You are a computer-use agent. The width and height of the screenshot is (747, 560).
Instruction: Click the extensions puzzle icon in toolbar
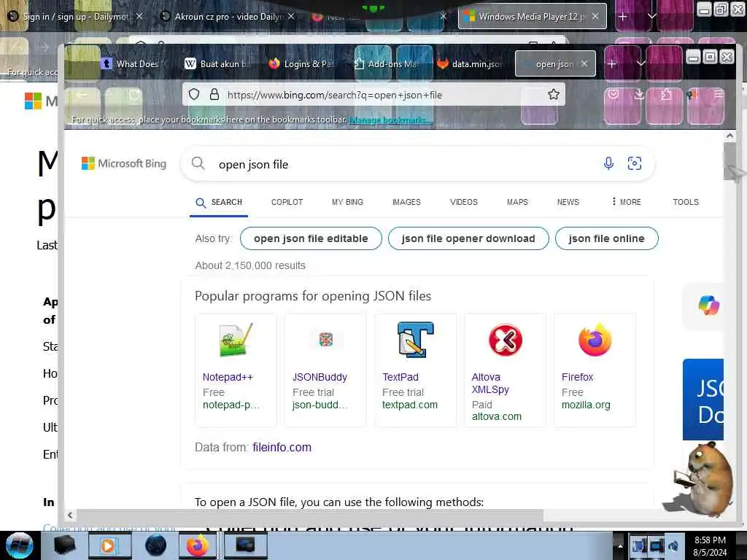[x=666, y=95]
